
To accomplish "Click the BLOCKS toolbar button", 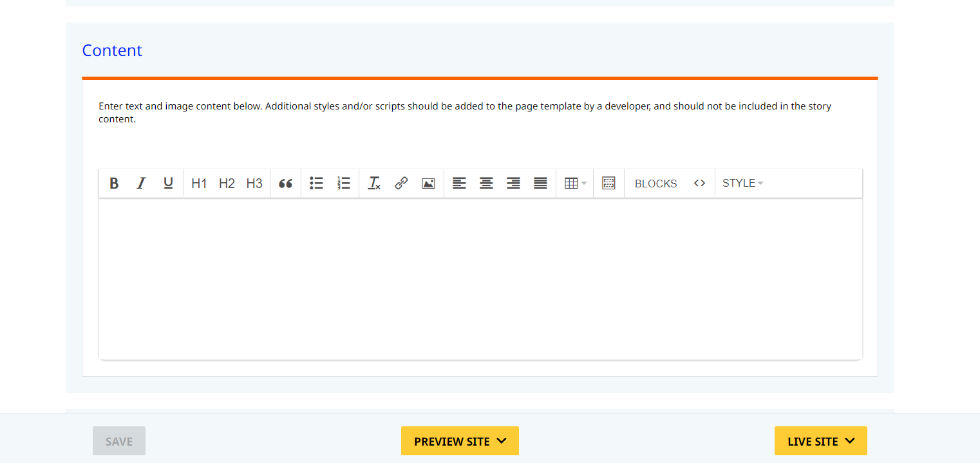I will [x=655, y=184].
